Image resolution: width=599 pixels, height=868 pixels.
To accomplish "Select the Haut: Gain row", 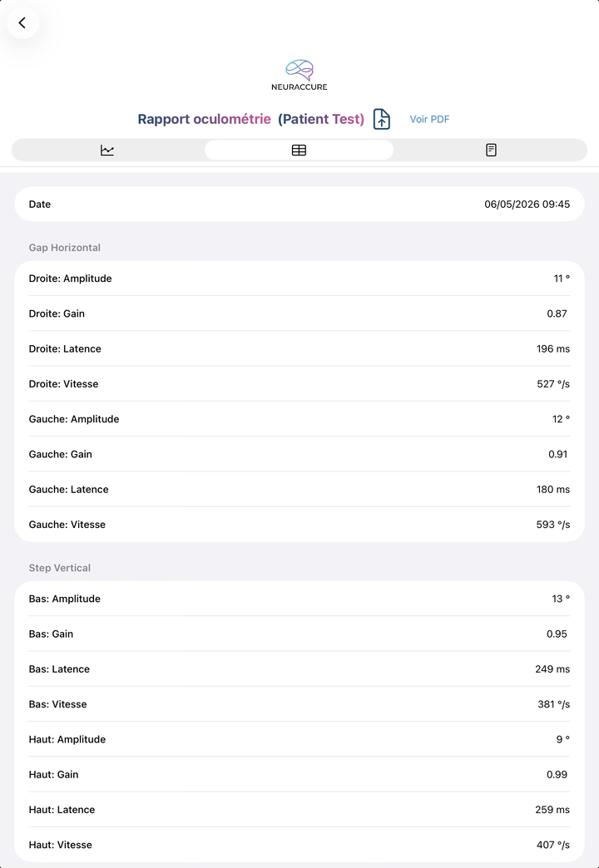I will point(299,774).
